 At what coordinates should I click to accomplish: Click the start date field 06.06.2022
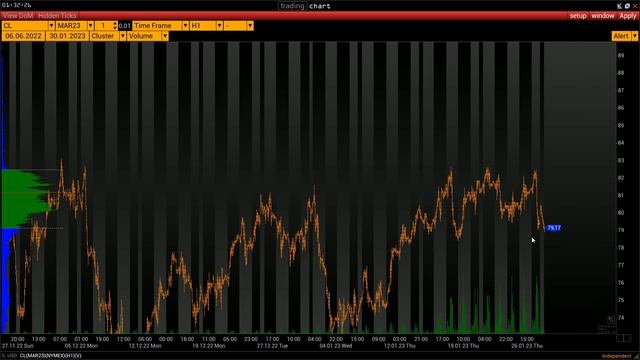tap(23, 36)
